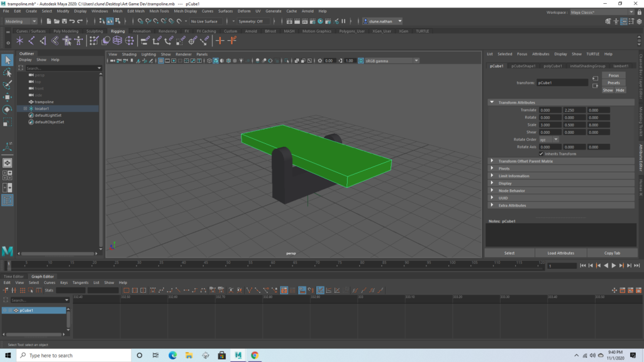Open the Modeling menu set dropdown
This screenshot has width=644, height=362.
tap(21, 21)
